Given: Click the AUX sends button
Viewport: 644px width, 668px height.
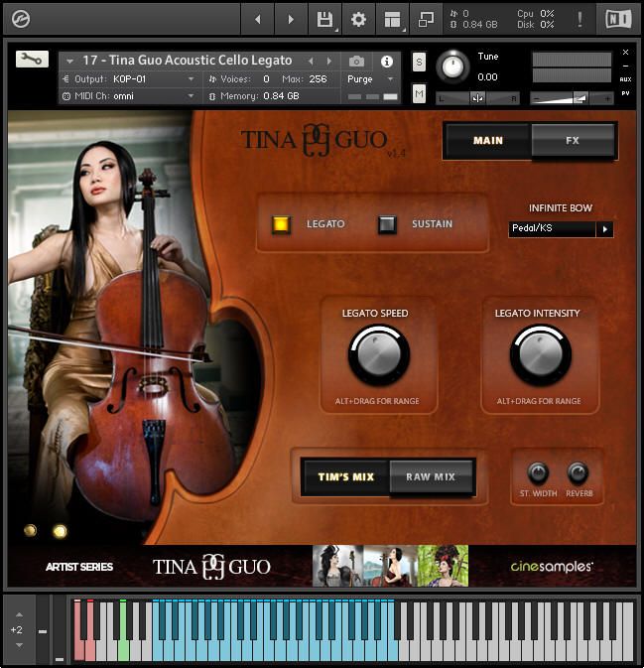Looking at the screenshot, I should (x=625, y=79).
